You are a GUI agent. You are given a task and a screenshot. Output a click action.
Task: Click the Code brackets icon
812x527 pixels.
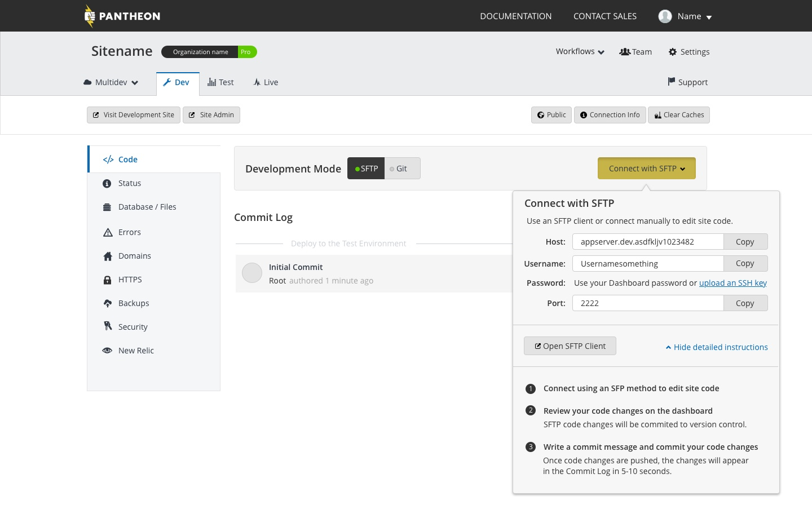pos(108,160)
